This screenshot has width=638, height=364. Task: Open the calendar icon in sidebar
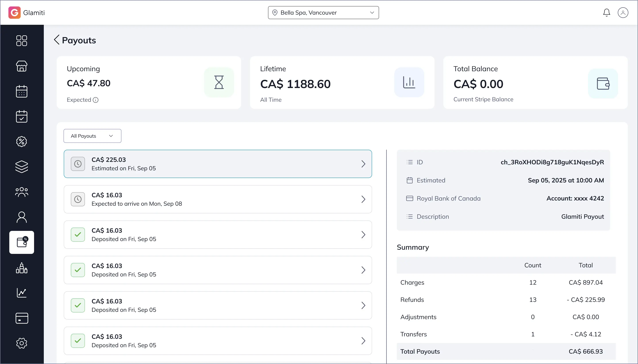(x=21, y=91)
